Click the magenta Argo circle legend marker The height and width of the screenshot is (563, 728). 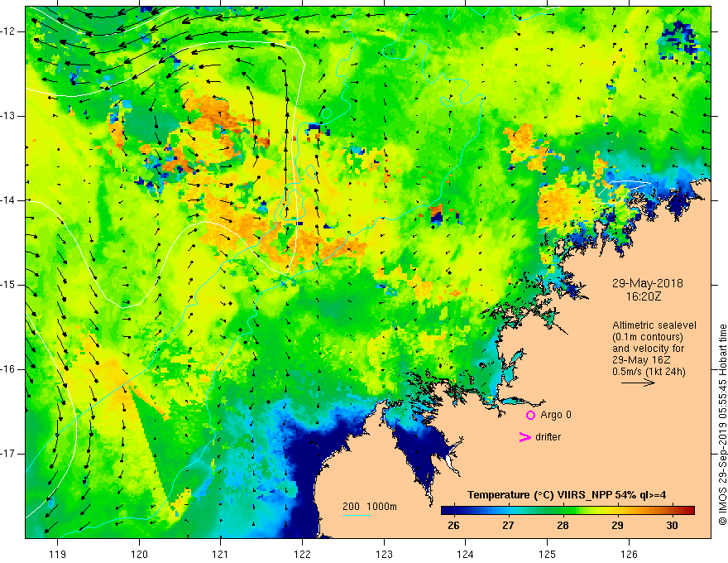click(x=530, y=415)
